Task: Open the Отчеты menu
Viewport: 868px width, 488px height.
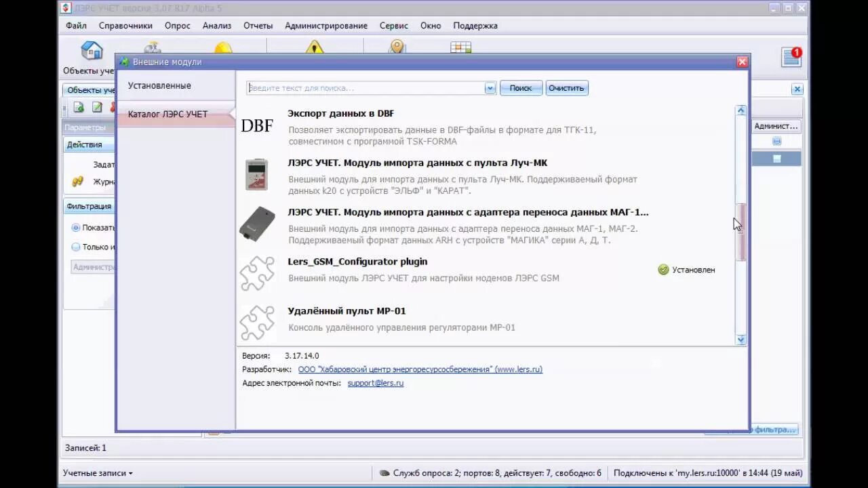Action: 258,26
